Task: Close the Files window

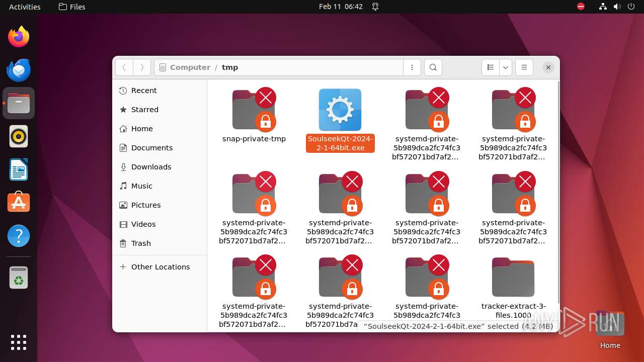Action: pos(548,67)
